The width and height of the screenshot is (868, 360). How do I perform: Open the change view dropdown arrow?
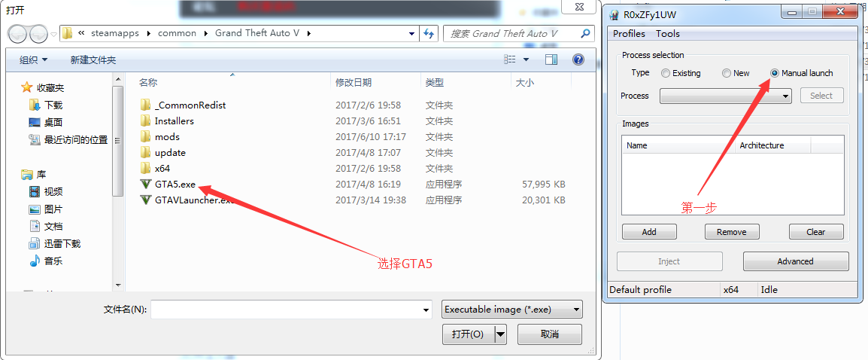click(x=526, y=59)
